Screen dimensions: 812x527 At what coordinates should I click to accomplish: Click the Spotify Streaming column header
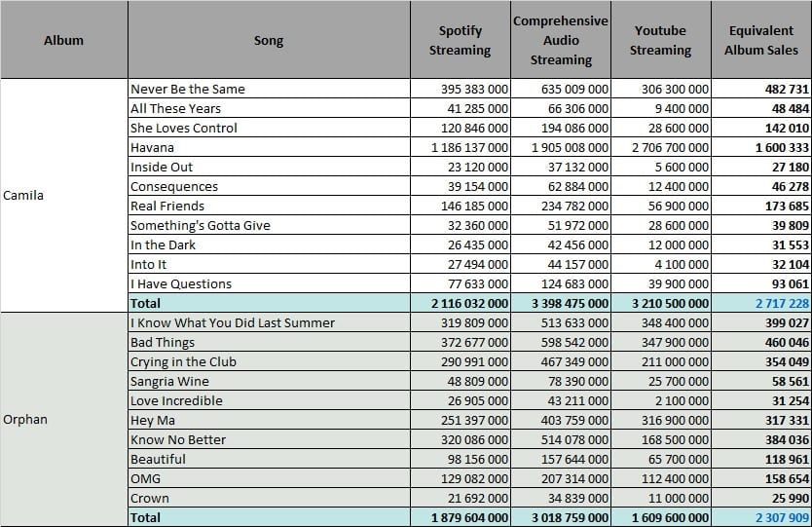point(460,40)
